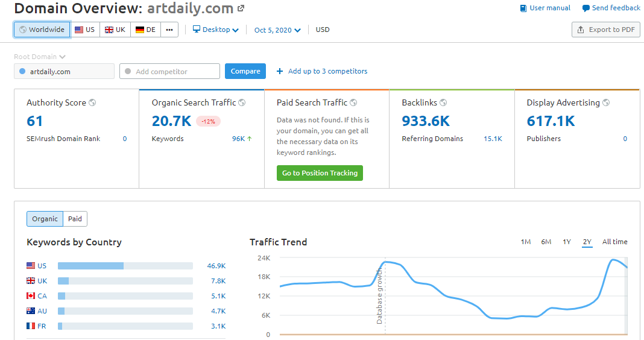Click the Compare button
The width and height of the screenshot is (644, 340).
245,71
